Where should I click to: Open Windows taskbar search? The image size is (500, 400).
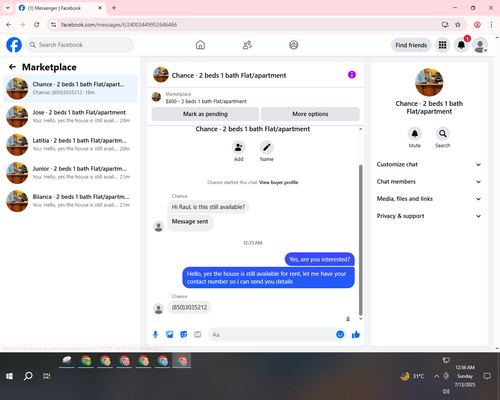tap(28, 376)
